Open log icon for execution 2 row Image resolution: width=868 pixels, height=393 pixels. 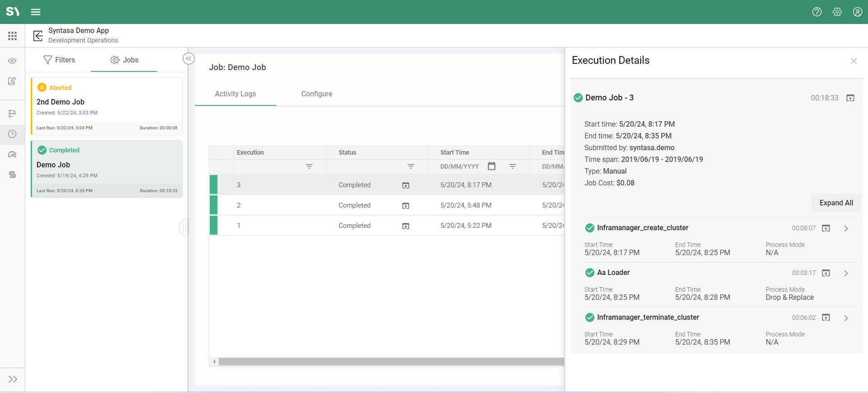pos(406,206)
